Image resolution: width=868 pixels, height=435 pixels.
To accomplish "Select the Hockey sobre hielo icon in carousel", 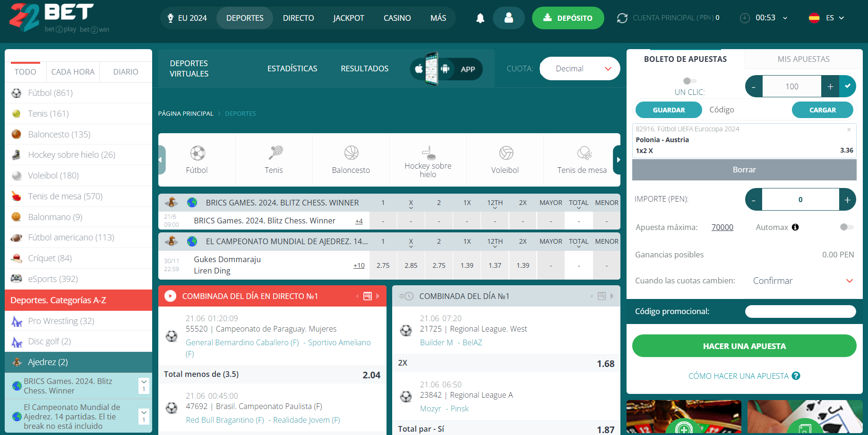I will tap(428, 152).
